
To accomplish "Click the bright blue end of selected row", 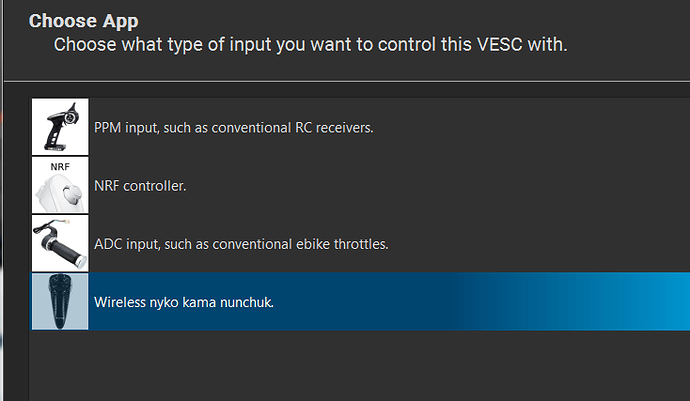I will pos(660,301).
